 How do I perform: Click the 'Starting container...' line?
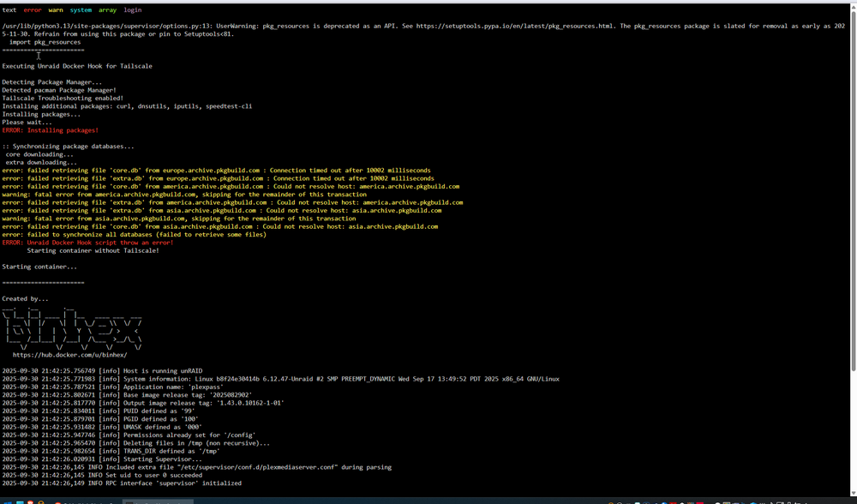pyautogui.click(x=39, y=267)
